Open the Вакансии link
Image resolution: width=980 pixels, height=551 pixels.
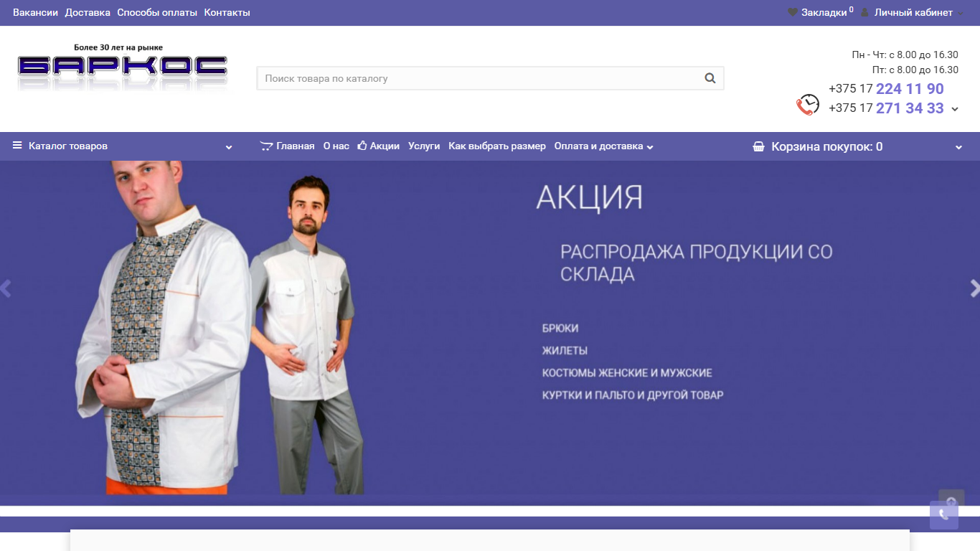(x=35, y=12)
